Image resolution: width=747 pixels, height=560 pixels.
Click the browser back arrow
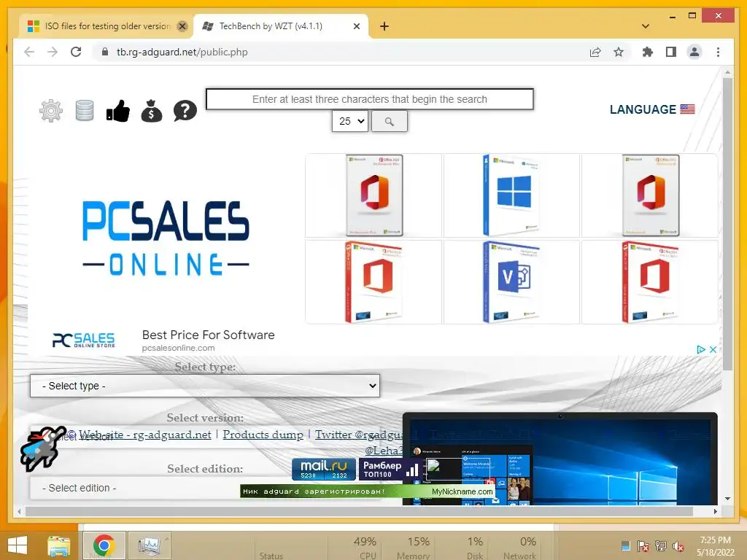pyautogui.click(x=29, y=52)
